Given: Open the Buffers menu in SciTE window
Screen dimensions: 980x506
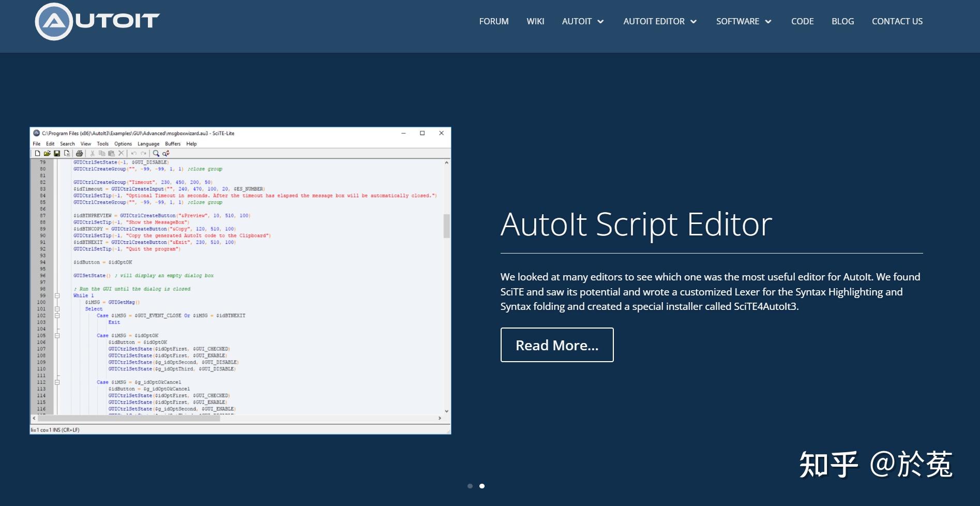Looking at the screenshot, I should point(173,144).
